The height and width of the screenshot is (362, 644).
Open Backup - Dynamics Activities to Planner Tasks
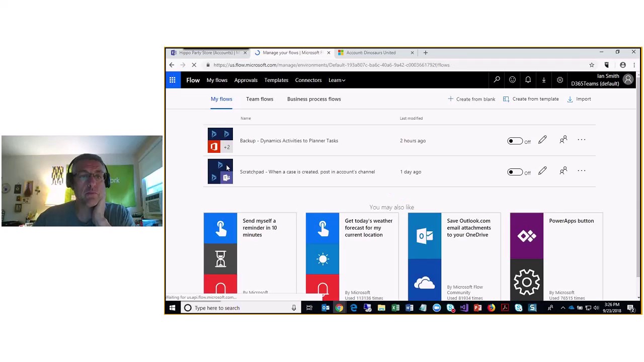[x=289, y=141]
